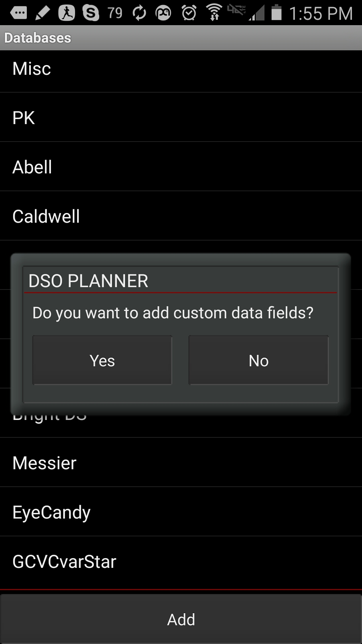Tap Yes to add custom data fields
362x644 pixels.
[x=102, y=360]
